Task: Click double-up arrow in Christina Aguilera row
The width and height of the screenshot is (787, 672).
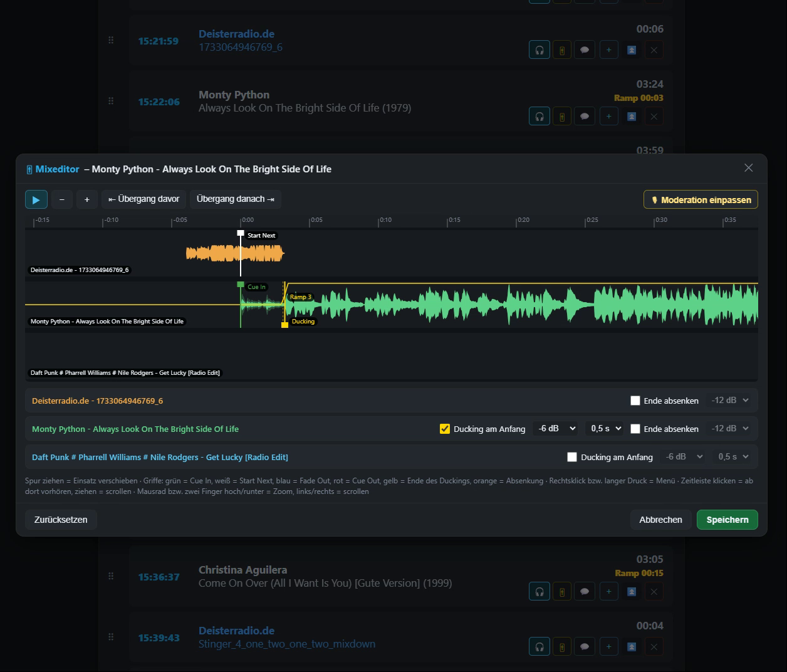Action: pos(632,592)
